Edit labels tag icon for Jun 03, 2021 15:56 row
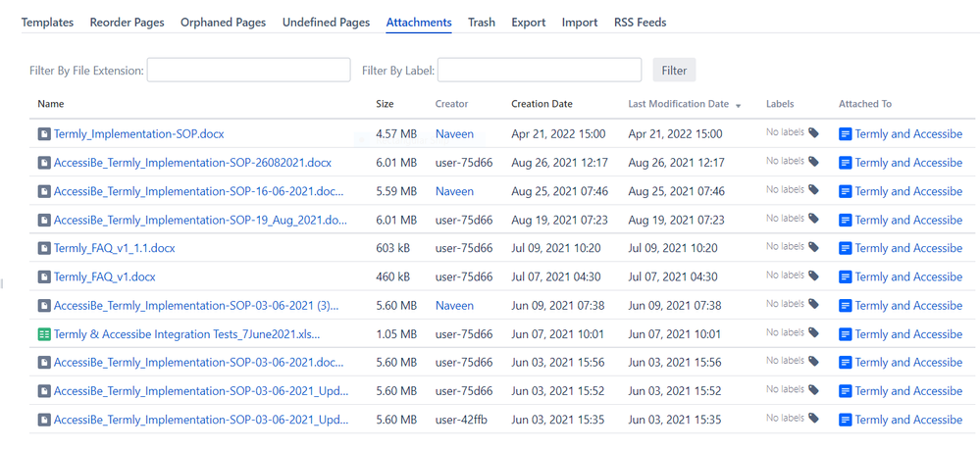Viewport: 980px width, 450px height. click(813, 361)
